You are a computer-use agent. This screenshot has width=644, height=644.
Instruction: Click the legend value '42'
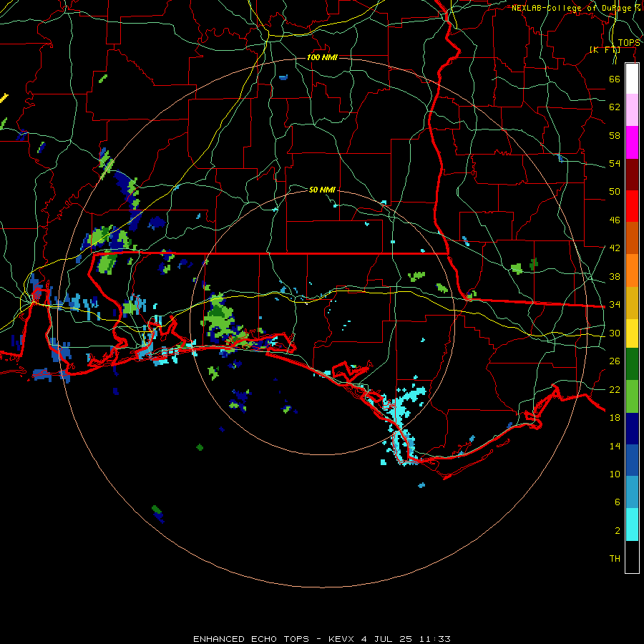coord(615,248)
